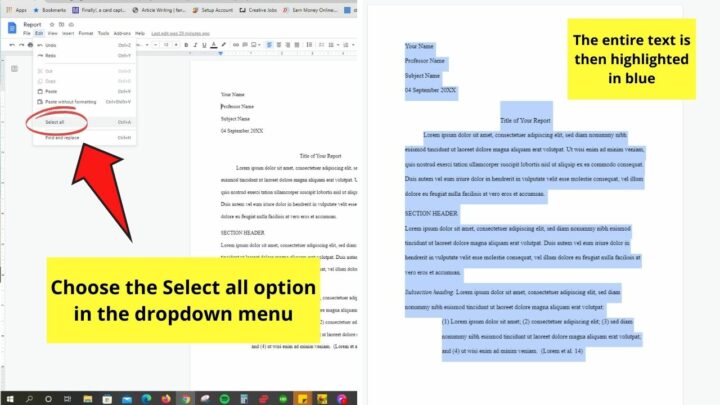Open Chrome from taskbar

(x=186, y=399)
